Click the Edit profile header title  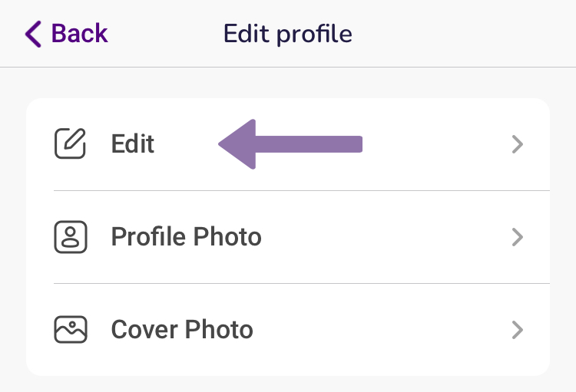pyautogui.click(x=288, y=34)
